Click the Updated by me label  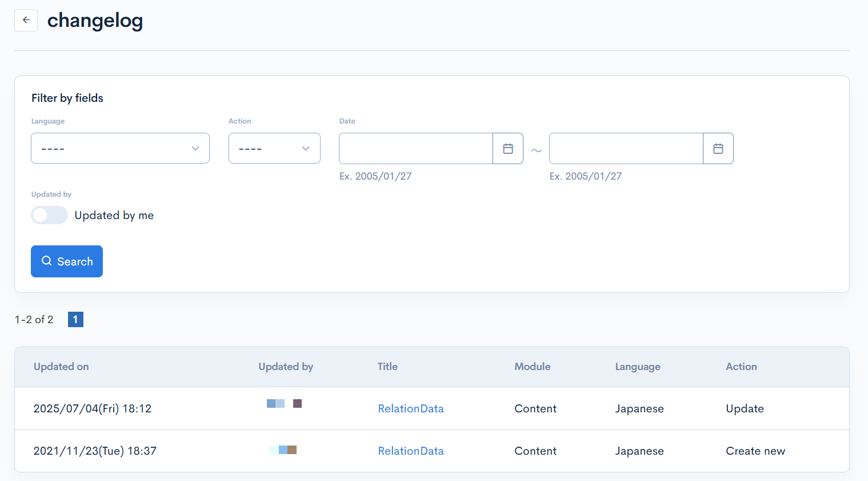pos(114,216)
